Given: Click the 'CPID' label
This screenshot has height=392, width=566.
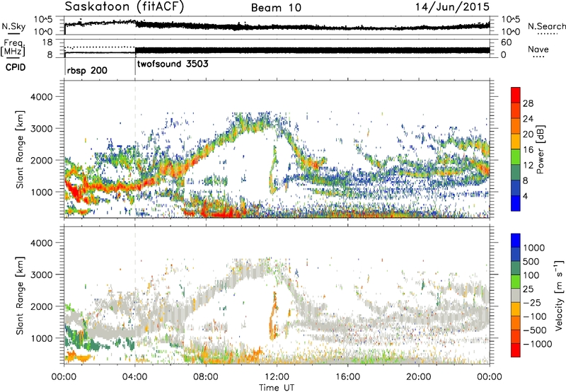Looking at the screenshot, I should pyautogui.click(x=16, y=67).
